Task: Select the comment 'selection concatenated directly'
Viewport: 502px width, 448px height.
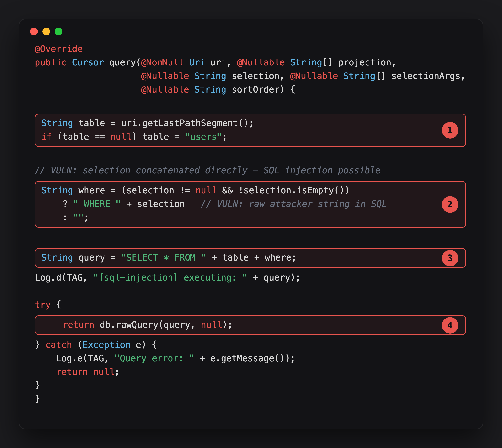Action: (165, 170)
